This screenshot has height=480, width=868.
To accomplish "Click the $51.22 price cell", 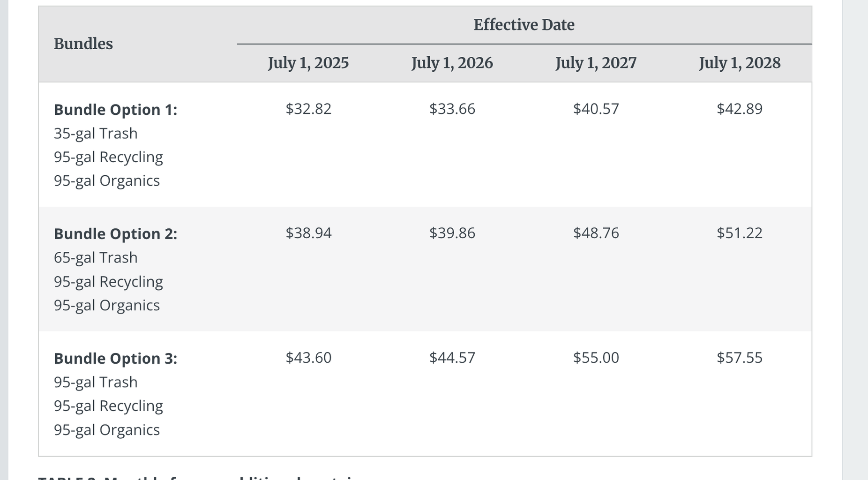I will (x=740, y=233).
